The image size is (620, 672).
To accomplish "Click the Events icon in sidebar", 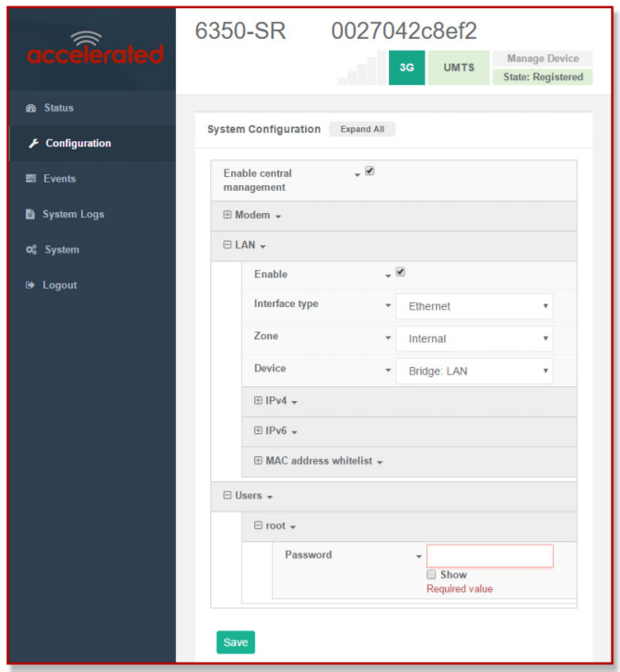I will pyautogui.click(x=30, y=179).
